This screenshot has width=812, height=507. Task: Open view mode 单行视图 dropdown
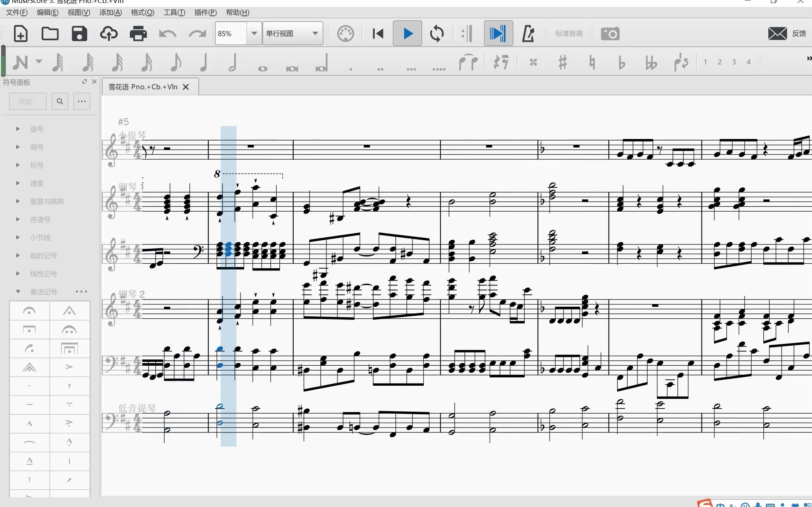293,33
